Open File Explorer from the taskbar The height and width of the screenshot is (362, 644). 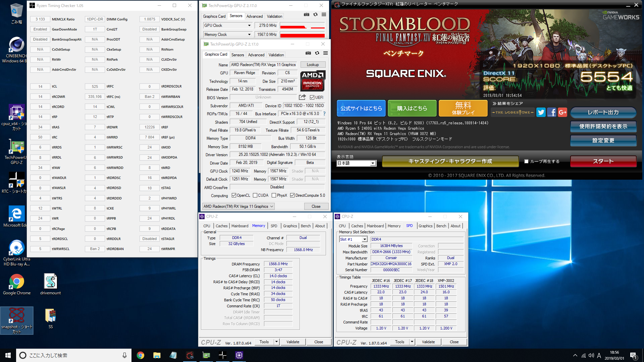click(x=157, y=355)
